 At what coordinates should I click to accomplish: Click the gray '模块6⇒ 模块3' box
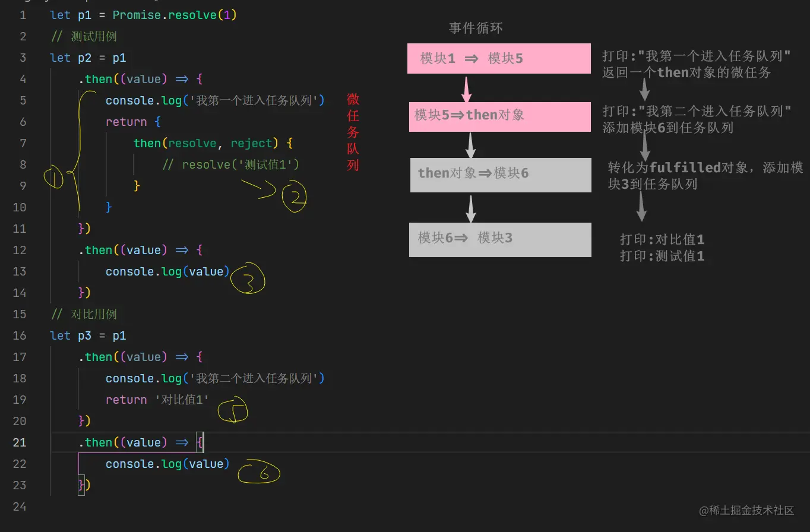(500, 239)
